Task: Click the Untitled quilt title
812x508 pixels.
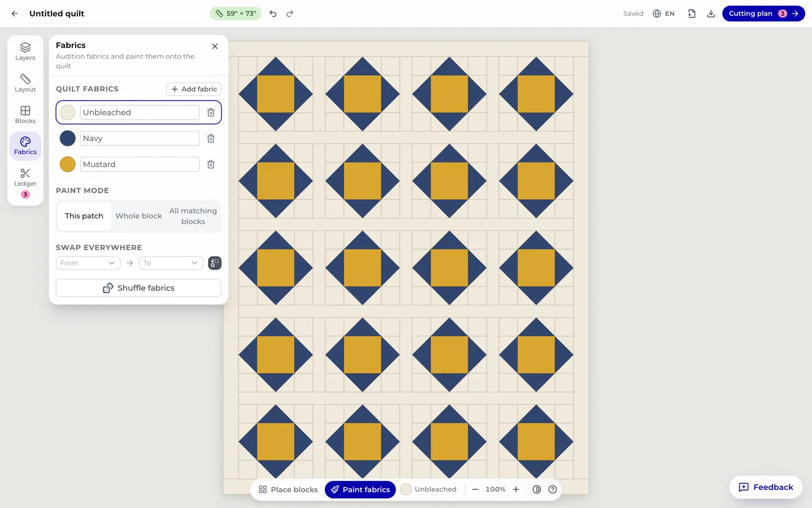Action: [x=57, y=14]
